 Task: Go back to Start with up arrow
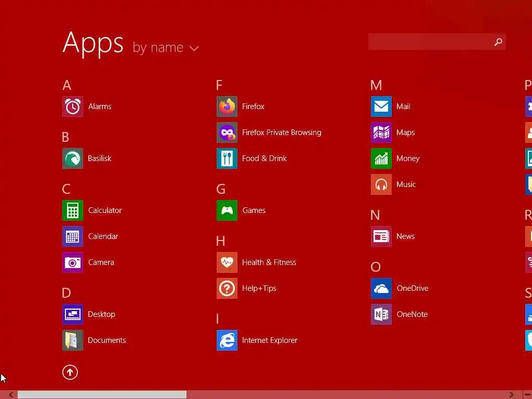(70, 372)
